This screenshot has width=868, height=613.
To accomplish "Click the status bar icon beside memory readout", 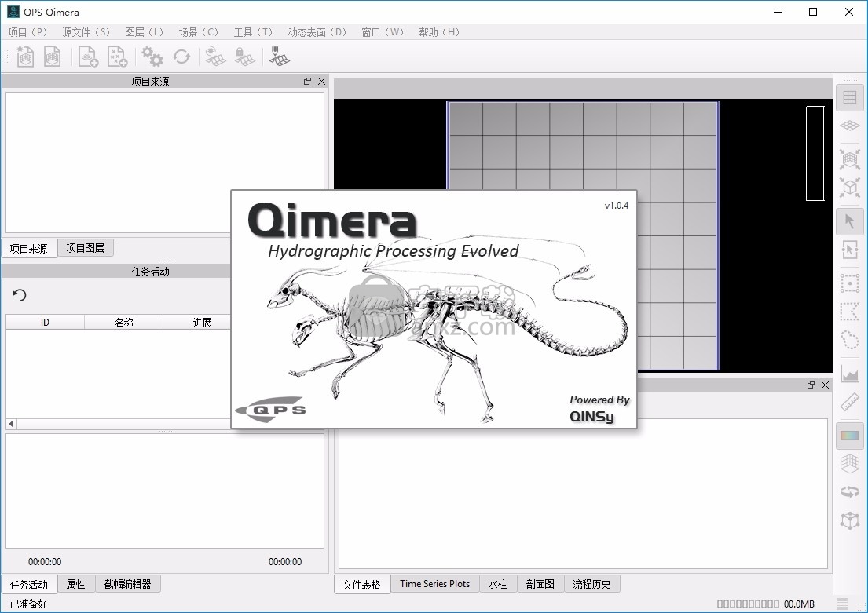I will click(842, 604).
